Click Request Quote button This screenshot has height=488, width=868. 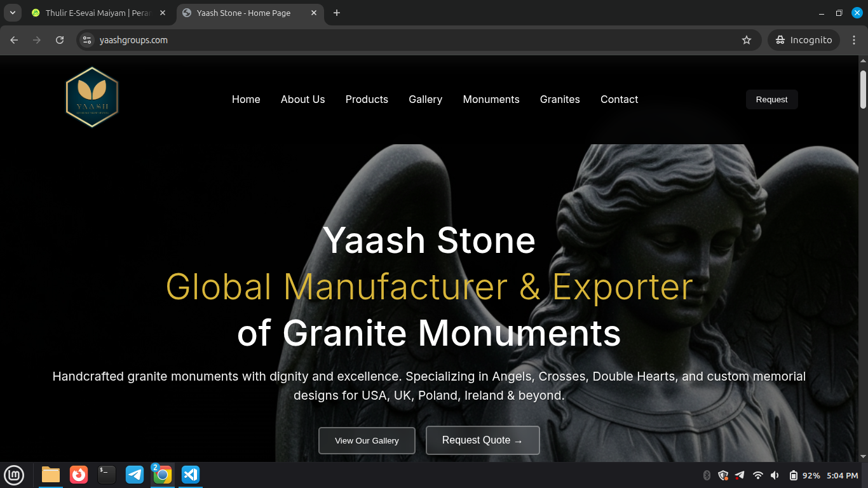point(482,440)
